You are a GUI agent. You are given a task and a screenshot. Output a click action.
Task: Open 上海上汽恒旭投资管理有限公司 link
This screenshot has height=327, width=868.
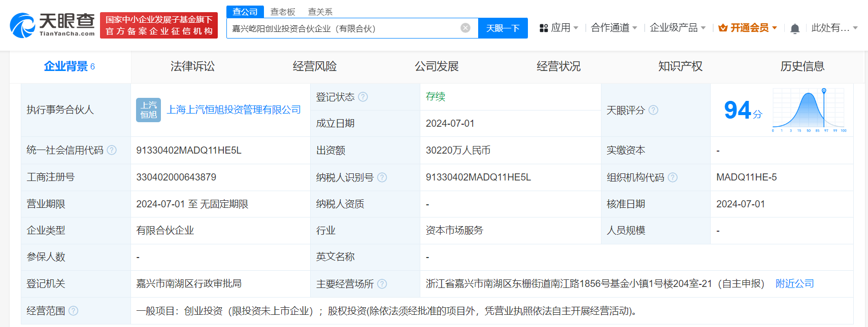tap(233, 110)
